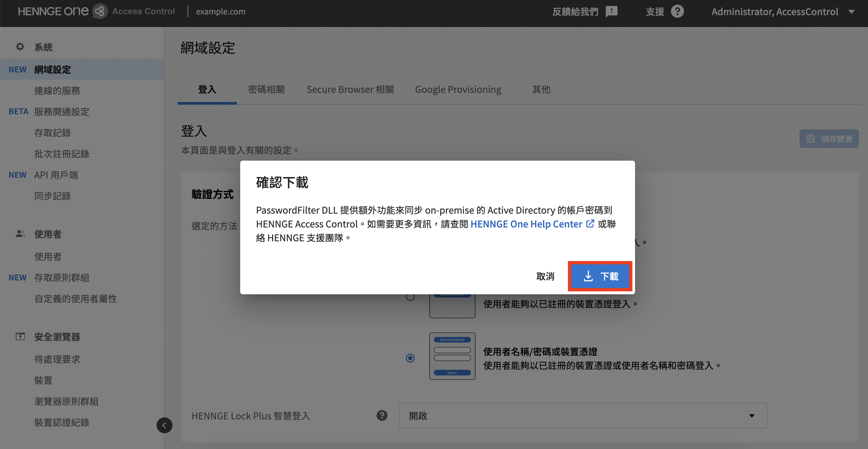Open the support question mark icon

click(677, 12)
